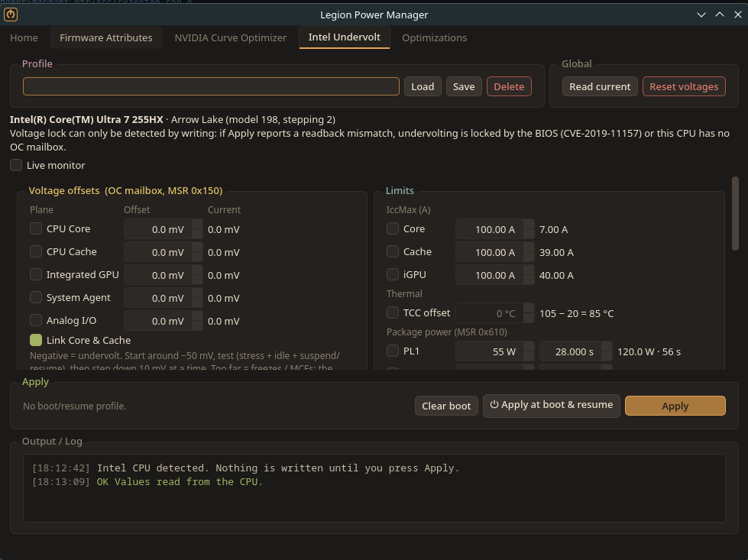
Task: Enable the Live monitor checkbox
Action: (16, 165)
